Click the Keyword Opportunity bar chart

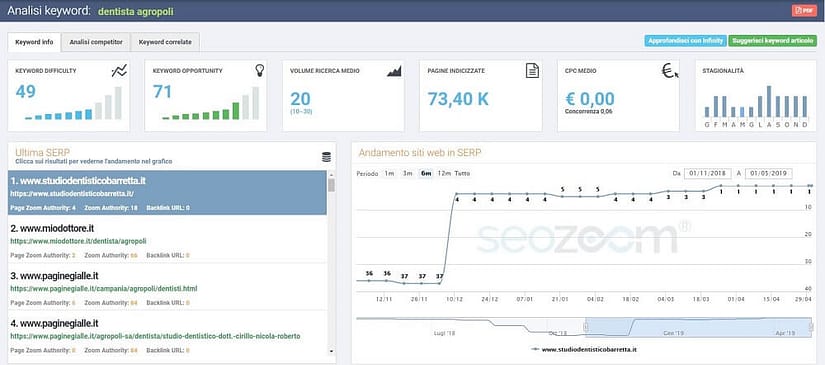pos(210,104)
